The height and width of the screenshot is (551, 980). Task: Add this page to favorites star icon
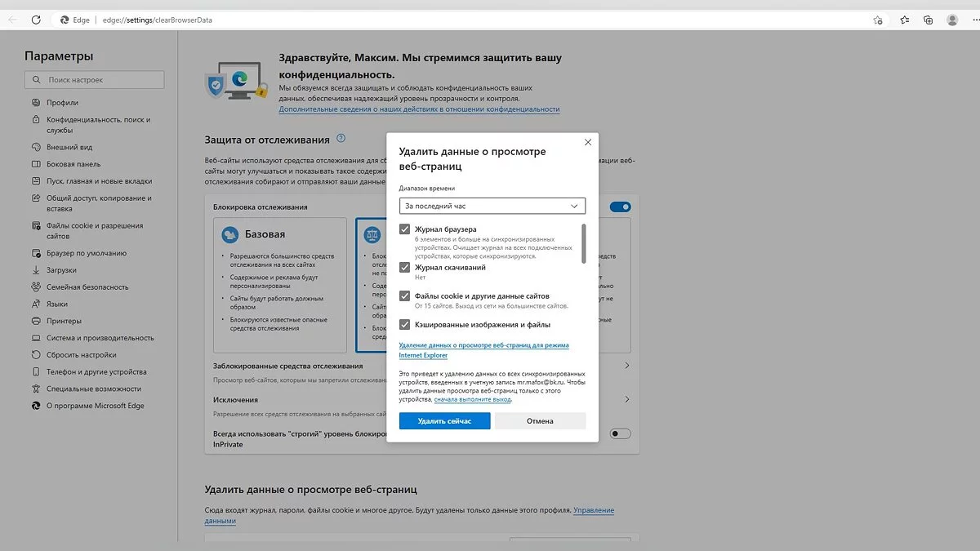click(878, 20)
